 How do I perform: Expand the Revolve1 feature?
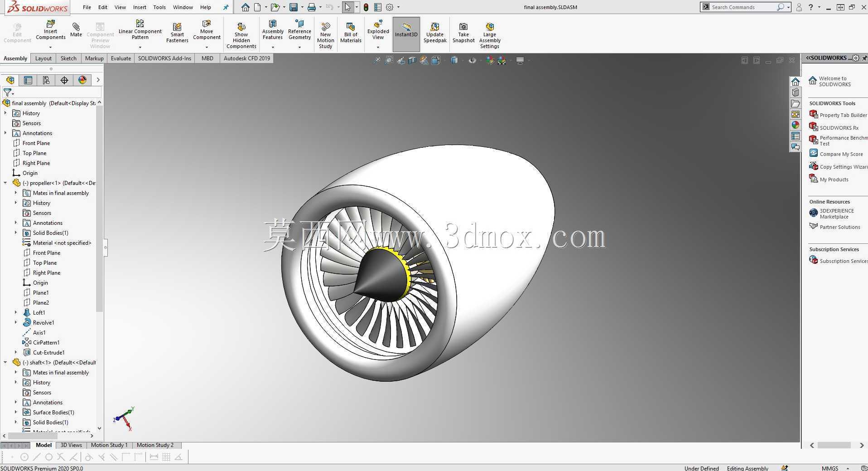(16, 323)
